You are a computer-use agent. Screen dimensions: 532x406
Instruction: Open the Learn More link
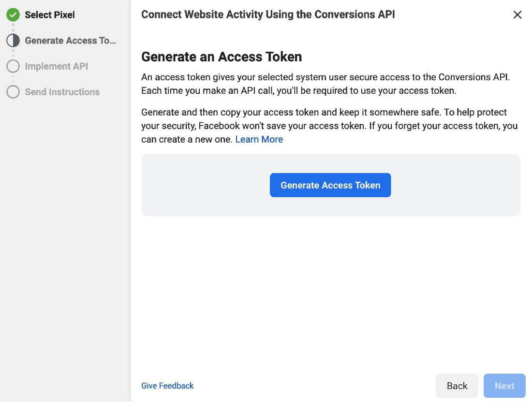(259, 139)
